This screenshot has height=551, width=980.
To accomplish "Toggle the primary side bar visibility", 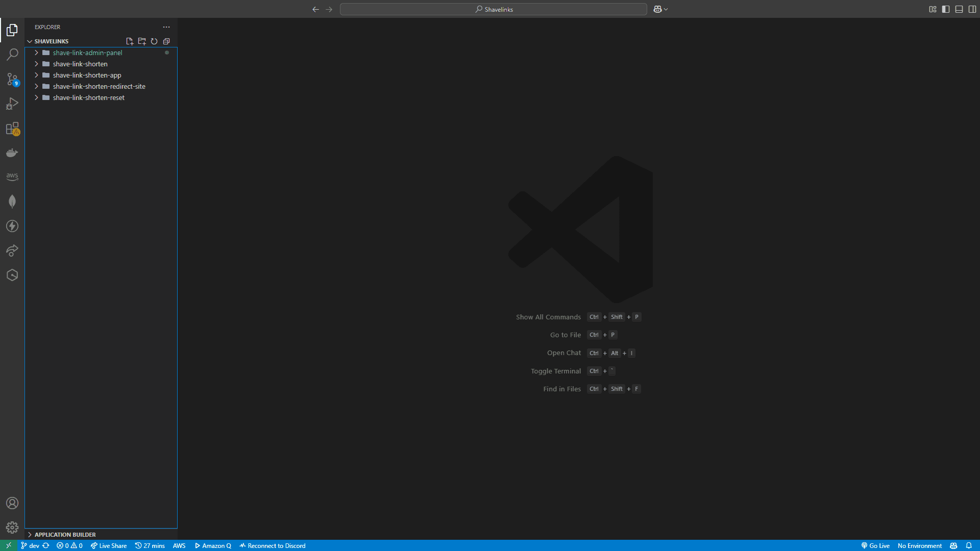I will [x=945, y=9].
